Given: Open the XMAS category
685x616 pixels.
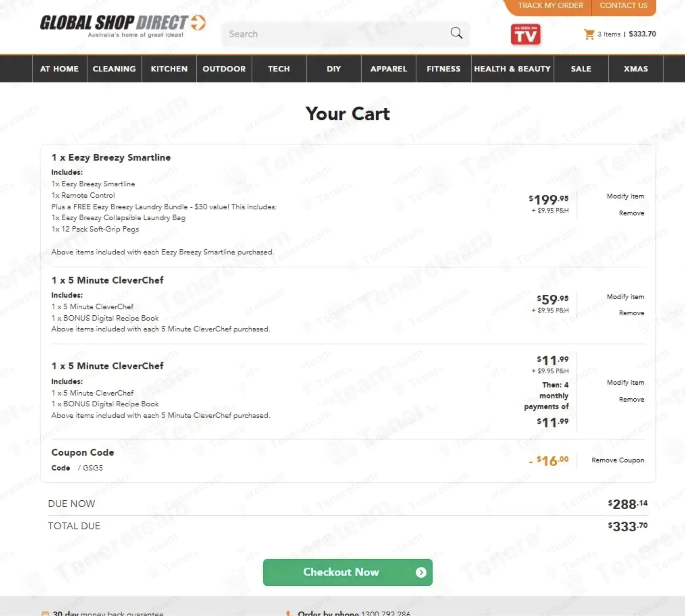Looking at the screenshot, I should (636, 69).
